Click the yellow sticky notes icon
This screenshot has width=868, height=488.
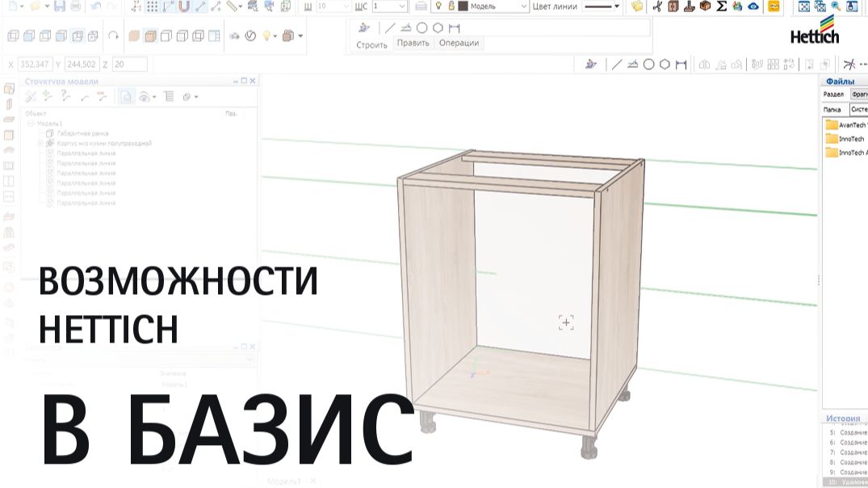637,6
